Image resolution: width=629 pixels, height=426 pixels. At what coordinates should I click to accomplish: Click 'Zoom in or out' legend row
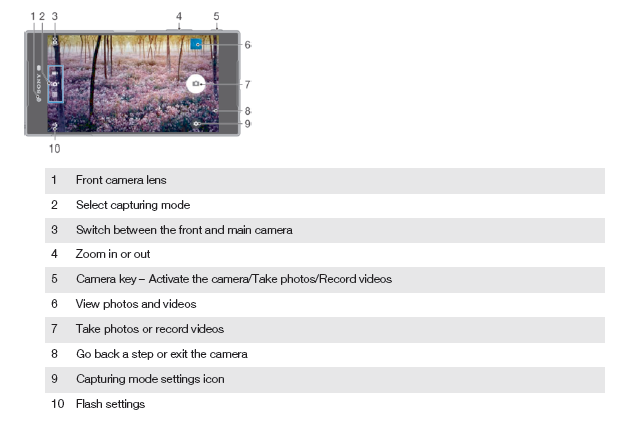[x=325, y=254]
